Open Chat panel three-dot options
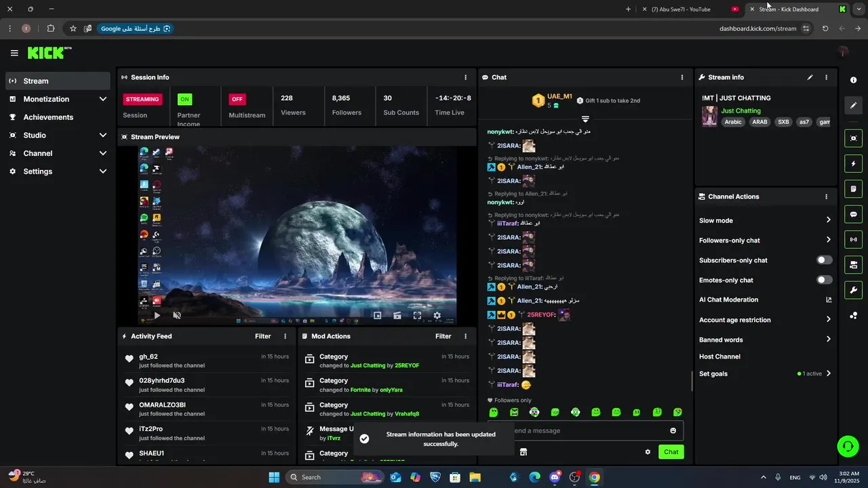The image size is (868, 488). (682, 77)
